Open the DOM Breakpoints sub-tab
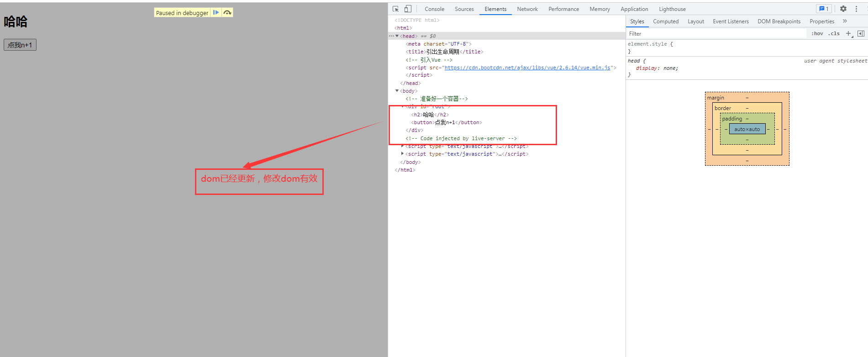 coord(779,21)
